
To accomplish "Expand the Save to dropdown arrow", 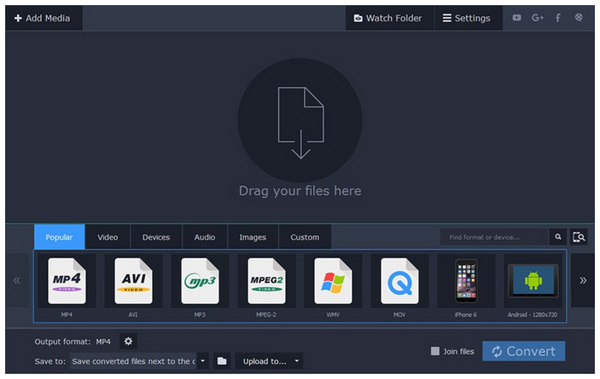I will [x=203, y=361].
